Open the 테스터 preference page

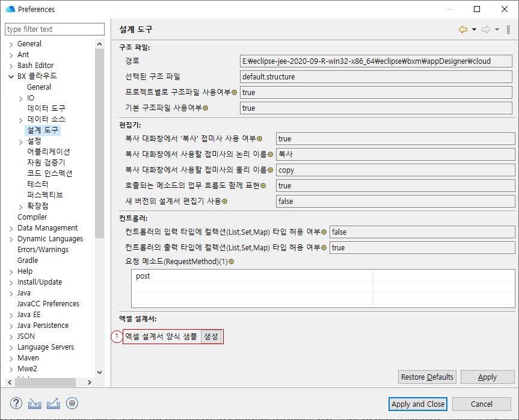pyautogui.click(x=37, y=184)
